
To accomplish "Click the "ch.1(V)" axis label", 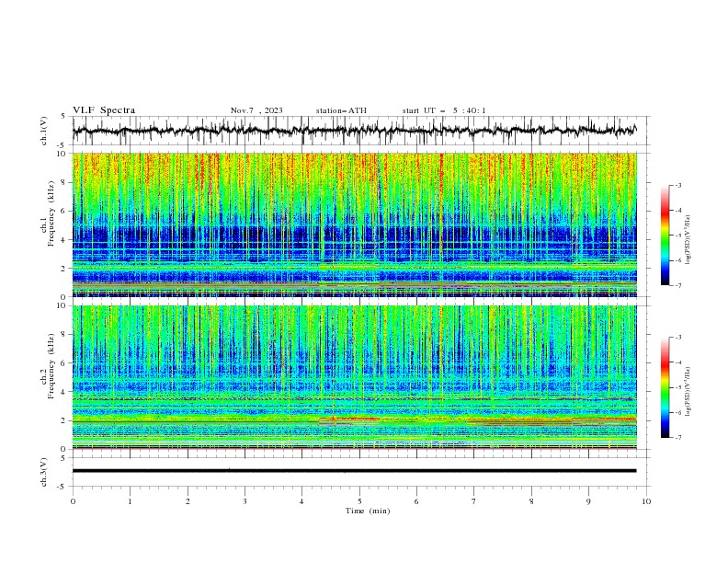I will point(44,131).
